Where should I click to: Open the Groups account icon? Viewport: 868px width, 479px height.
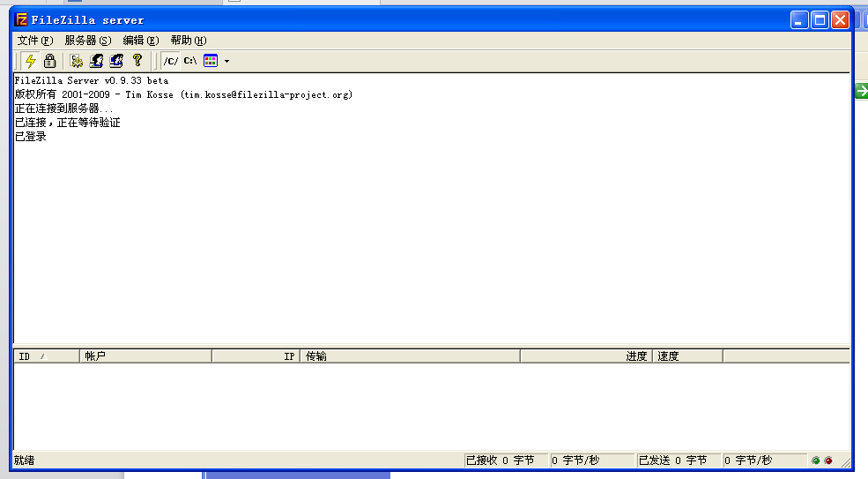pyautogui.click(x=116, y=61)
